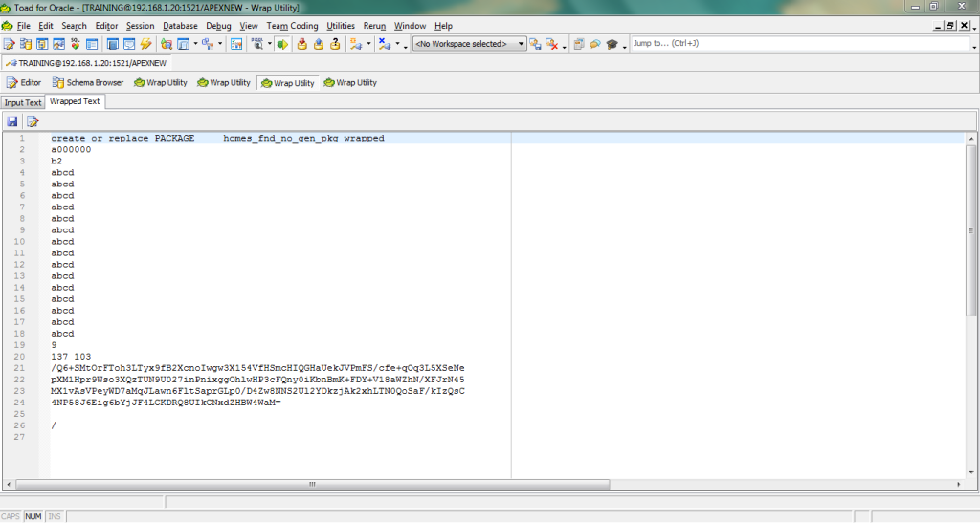Click the vertical scrollbar up arrow

tap(971, 139)
